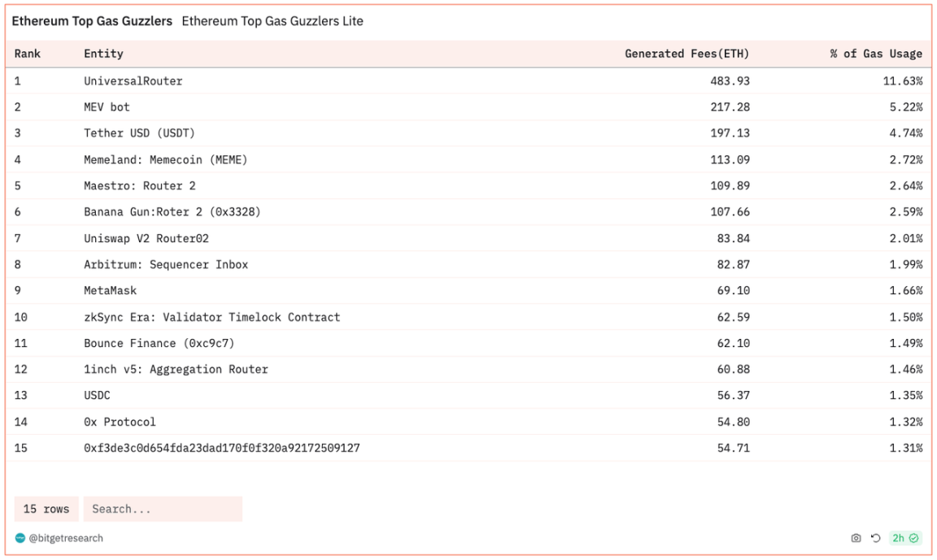Sort by % of Gas Usage header
Screen dimensions: 937x560
pyautogui.click(x=876, y=54)
